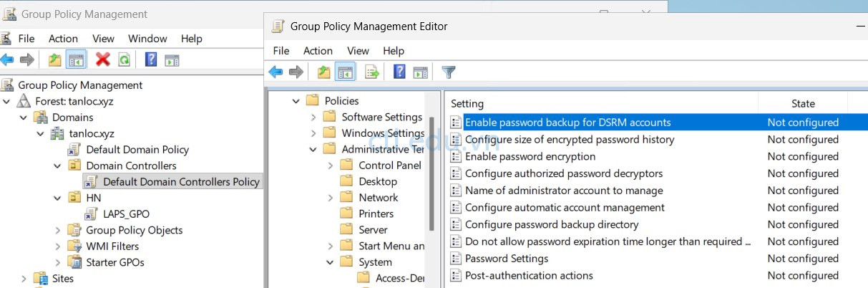Image resolution: width=868 pixels, height=288 pixels.
Task: Expand the Windows Settings folder
Action: pos(313,133)
